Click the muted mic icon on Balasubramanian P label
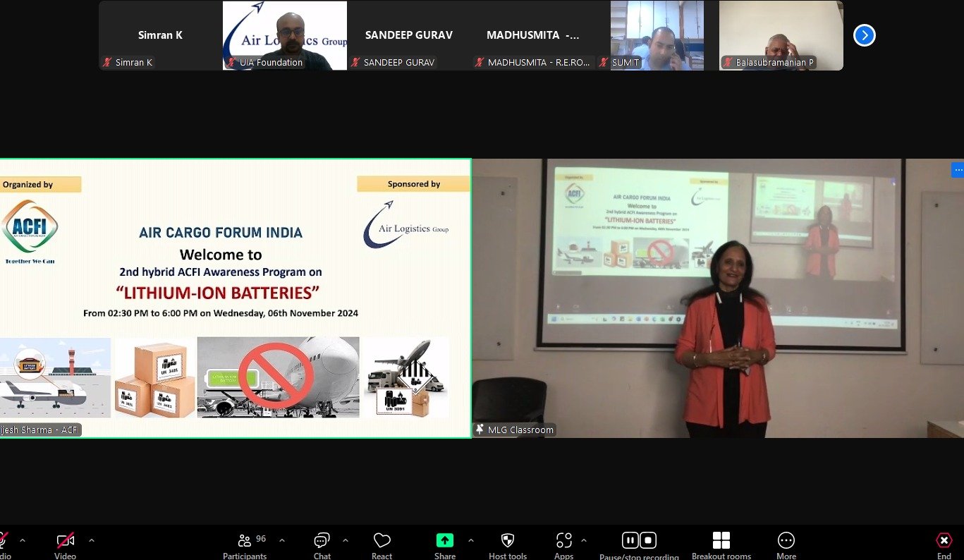964x560 pixels. (x=728, y=62)
